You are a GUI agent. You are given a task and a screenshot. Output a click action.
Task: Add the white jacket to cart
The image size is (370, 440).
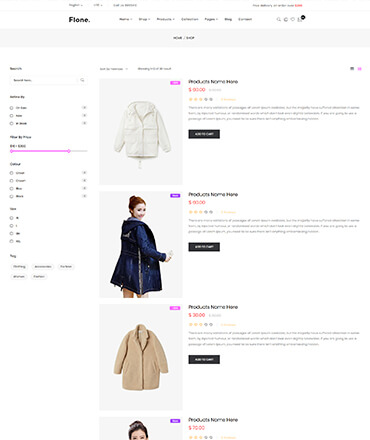204,134
